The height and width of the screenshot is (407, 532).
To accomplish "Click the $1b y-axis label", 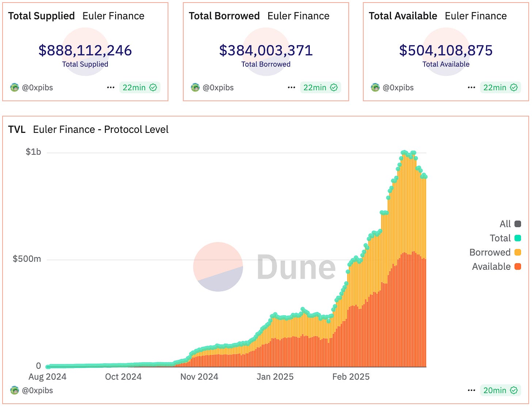I will (33, 152).
